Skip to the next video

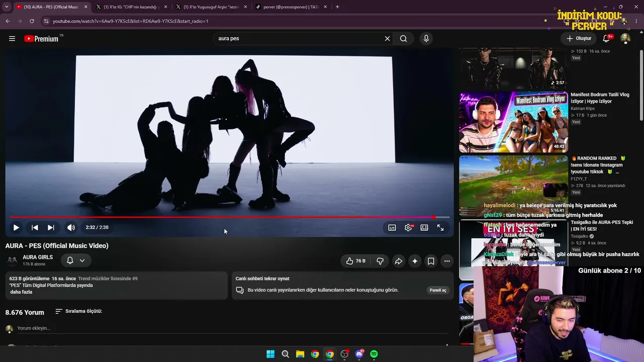coord(51,228)
